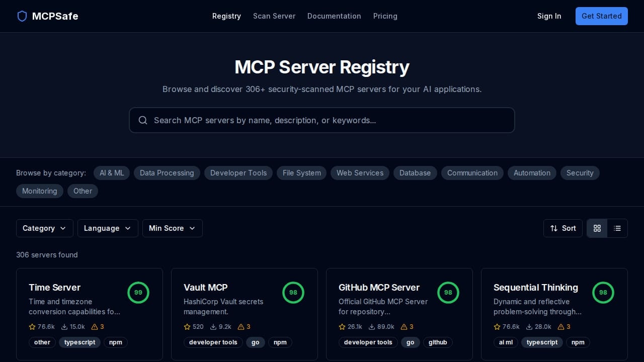This screenshot has width=644, height=362.
Task: Click the warning icon on Time Server card
Action: 95,327
